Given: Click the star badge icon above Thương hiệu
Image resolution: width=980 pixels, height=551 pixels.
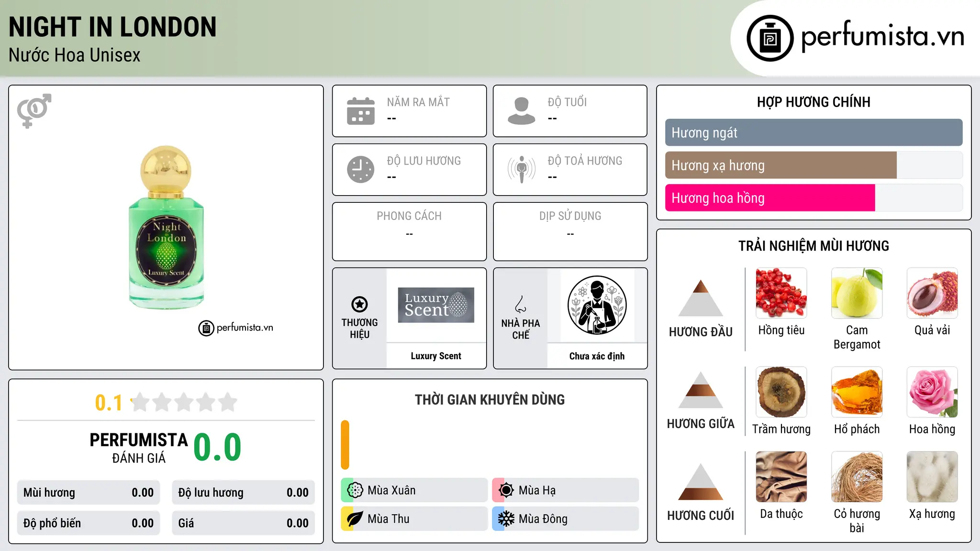Looking at the screenshot, I should tap(359, 304).
